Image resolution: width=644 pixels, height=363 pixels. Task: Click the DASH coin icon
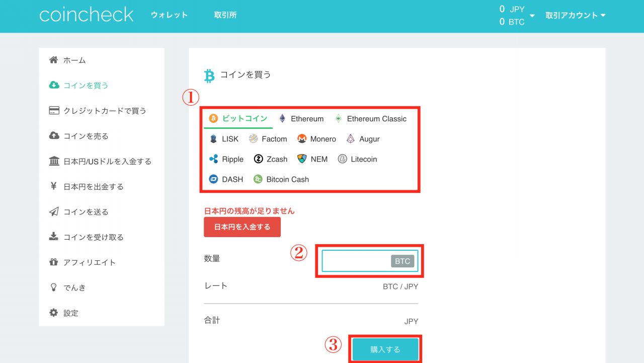pos(213,179)
